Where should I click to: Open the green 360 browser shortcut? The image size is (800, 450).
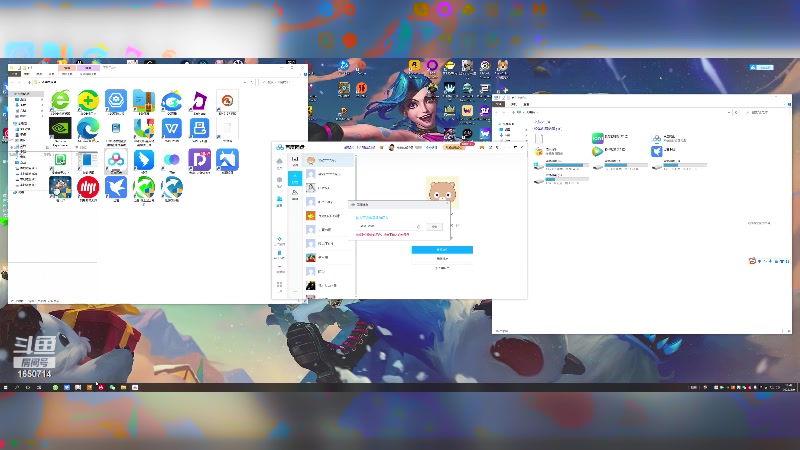point(60,100)
